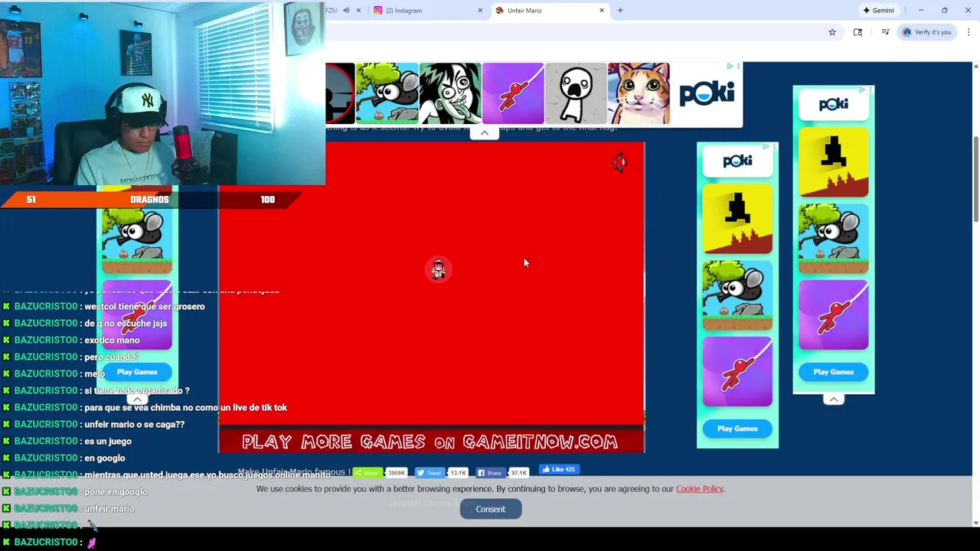
Task: Open the fly game thumbnail in the top banner
Action: [387, 93]
